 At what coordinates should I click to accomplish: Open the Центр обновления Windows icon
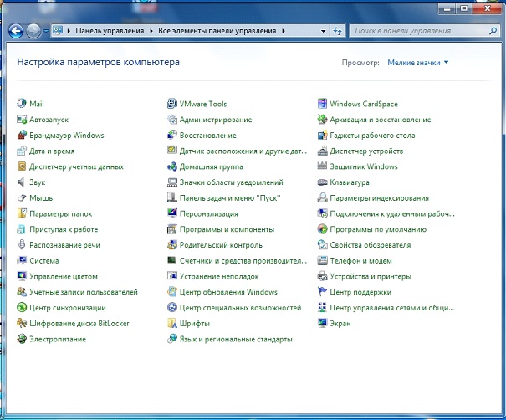(172, 291)
